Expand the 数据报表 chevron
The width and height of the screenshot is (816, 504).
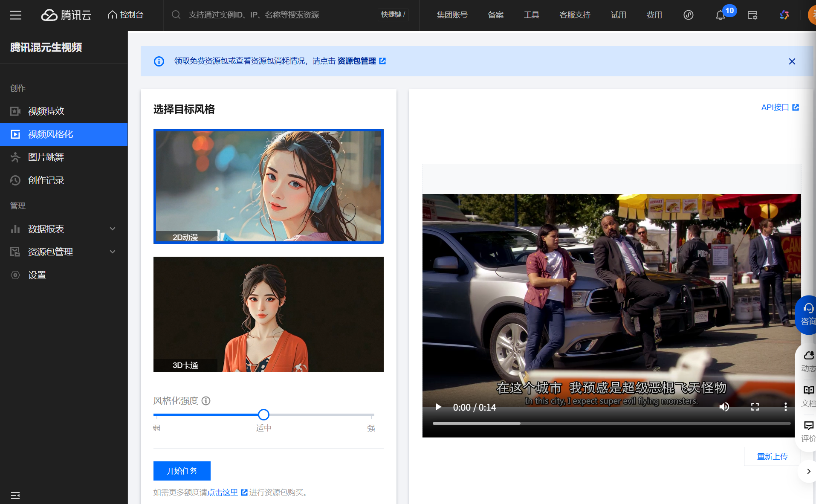113,229
